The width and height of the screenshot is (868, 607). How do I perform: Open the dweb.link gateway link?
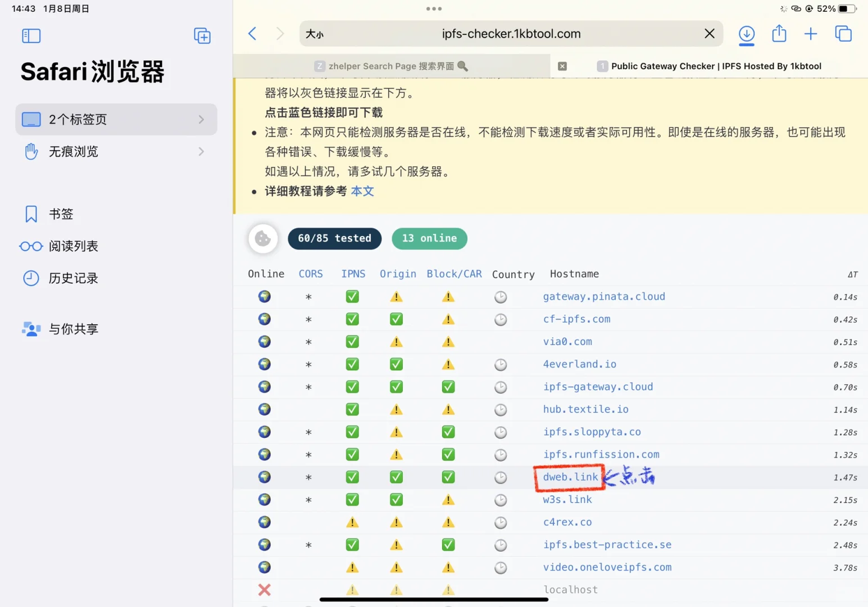[570, 477]
